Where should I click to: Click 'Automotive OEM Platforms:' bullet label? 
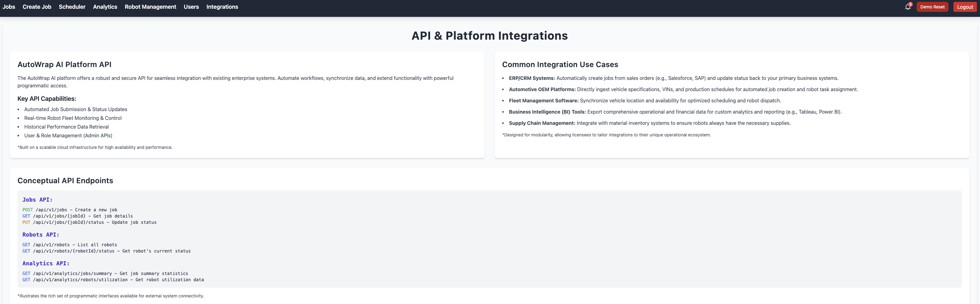coord(542,89)
